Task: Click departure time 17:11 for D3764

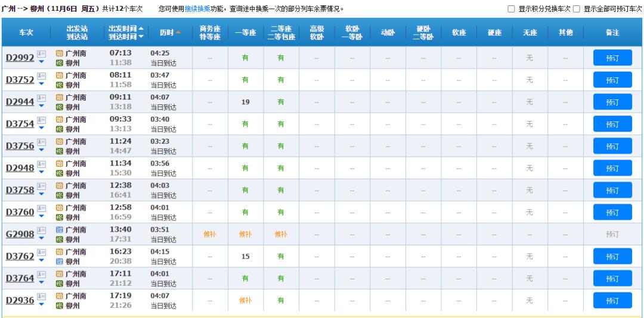Action: click(x=120, y=273)
